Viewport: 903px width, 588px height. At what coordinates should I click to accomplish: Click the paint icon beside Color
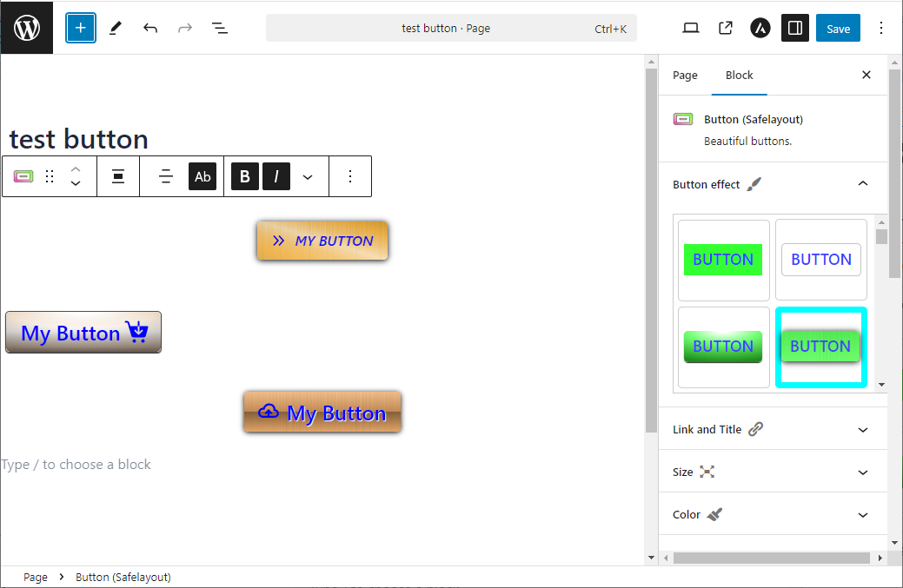click(x=714, y=514)
